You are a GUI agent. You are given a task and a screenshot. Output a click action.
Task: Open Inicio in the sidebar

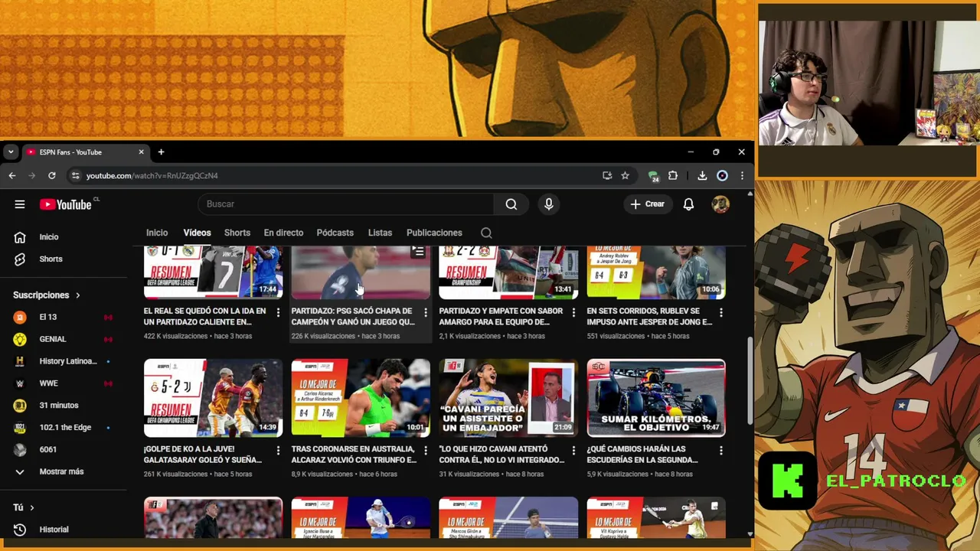click(64, 236)
